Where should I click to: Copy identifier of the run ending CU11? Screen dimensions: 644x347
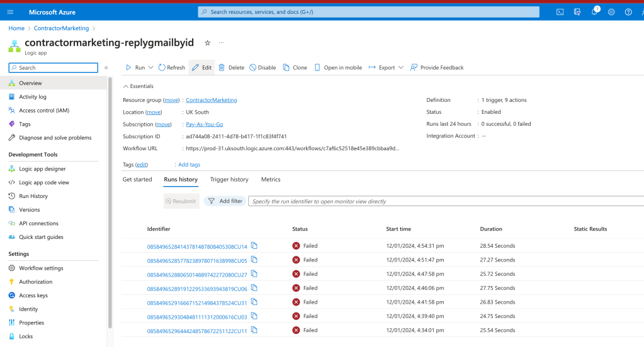point(254,330)
